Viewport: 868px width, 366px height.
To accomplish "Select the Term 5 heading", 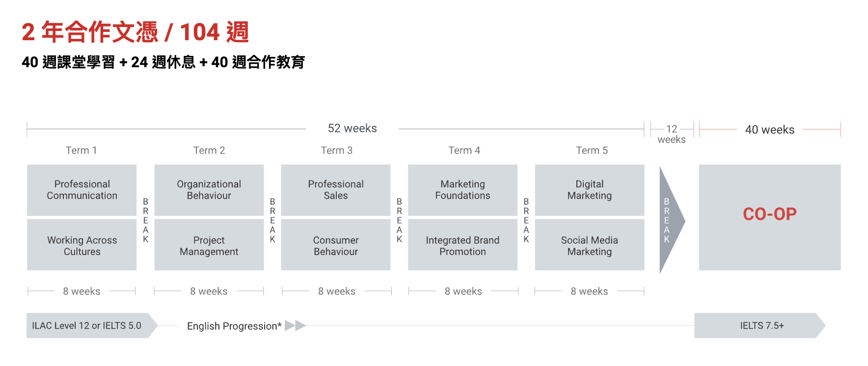I will pos(592,151).
